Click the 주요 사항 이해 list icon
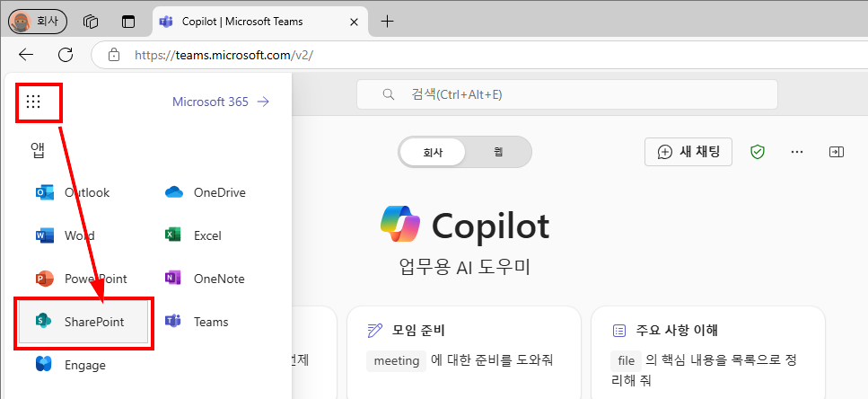This screenshot has width=868, height=399. 618,331
